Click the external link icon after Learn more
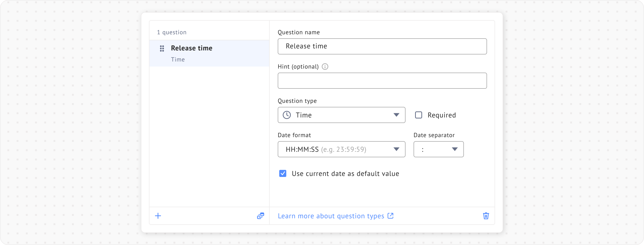This screenshot has height=245, width=644. pyautogui.click(x=390, y=216)
